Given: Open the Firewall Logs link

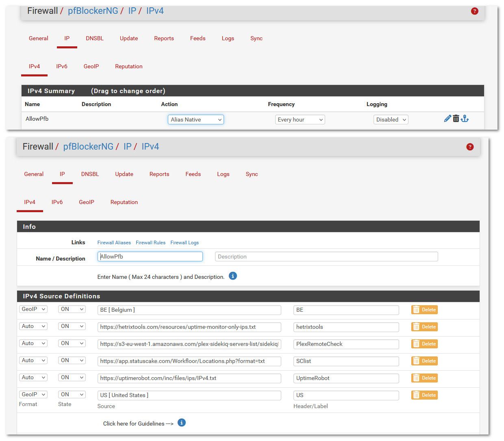Looking at the screenshot, I should [x=185, y=243].
